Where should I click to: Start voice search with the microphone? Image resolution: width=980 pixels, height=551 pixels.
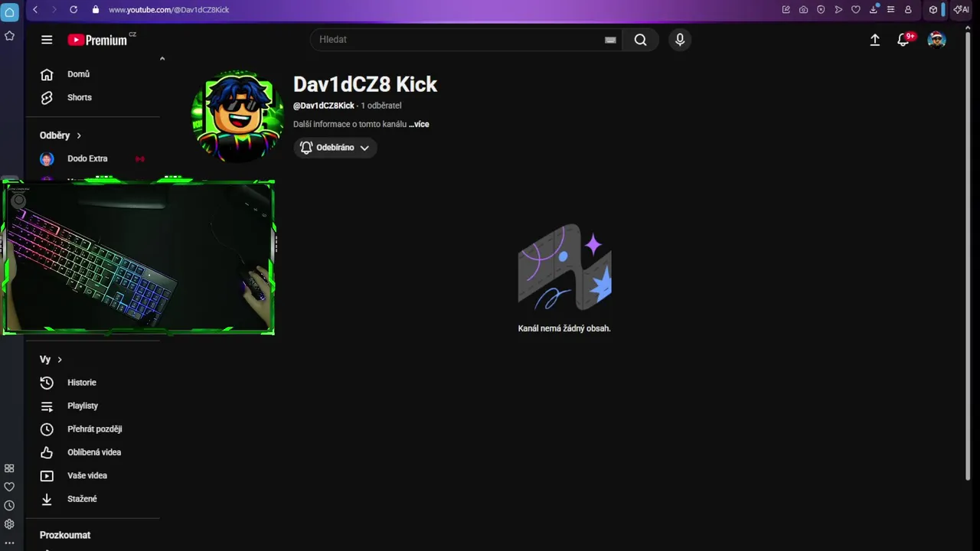point(680,40)
